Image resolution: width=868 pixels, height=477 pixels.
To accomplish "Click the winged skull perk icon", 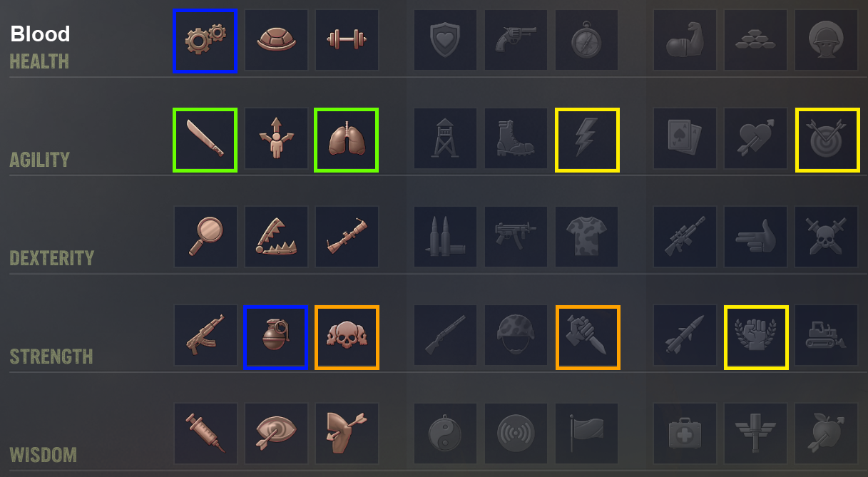I will click(x=347, y=337).
